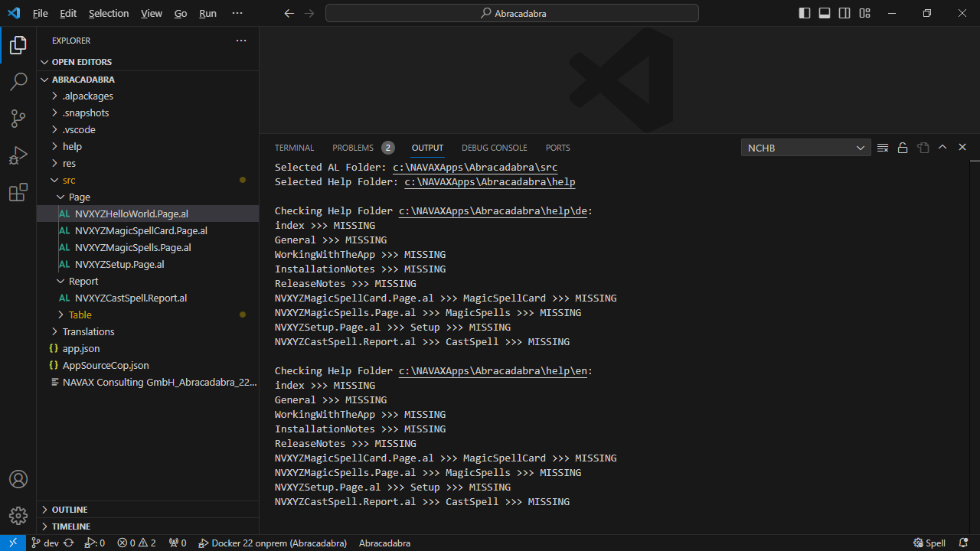Expand the OUTLINE section
The image size is (980, 551).
69,510
